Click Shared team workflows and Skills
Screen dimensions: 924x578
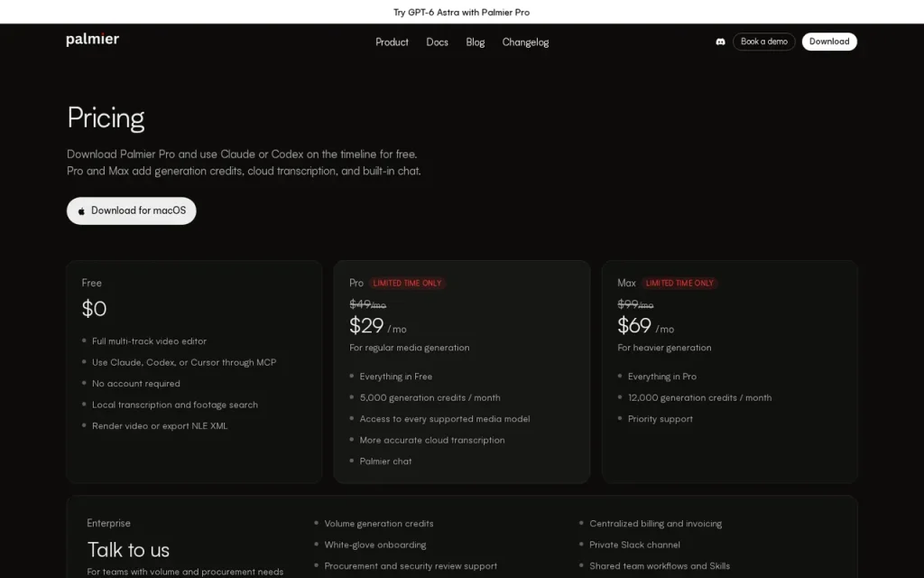[660, 566]
